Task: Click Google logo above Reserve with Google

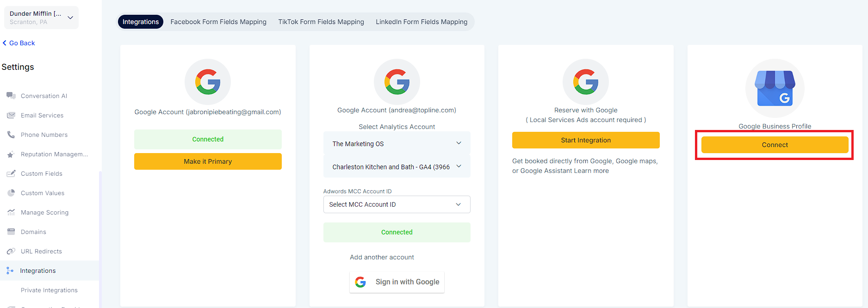Action: point(586,82)
